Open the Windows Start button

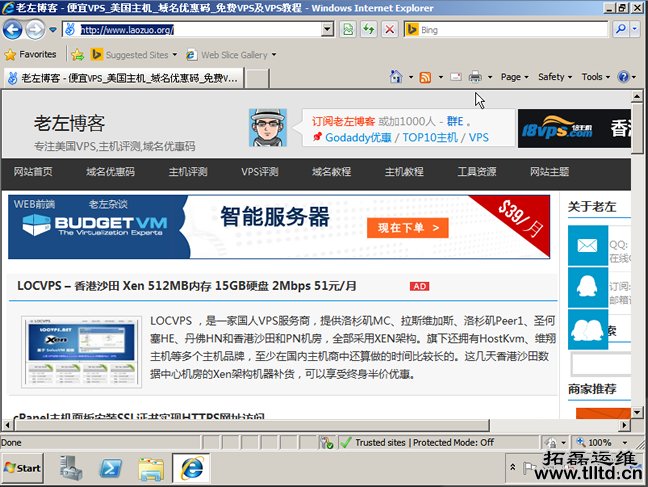pos(23,468)
